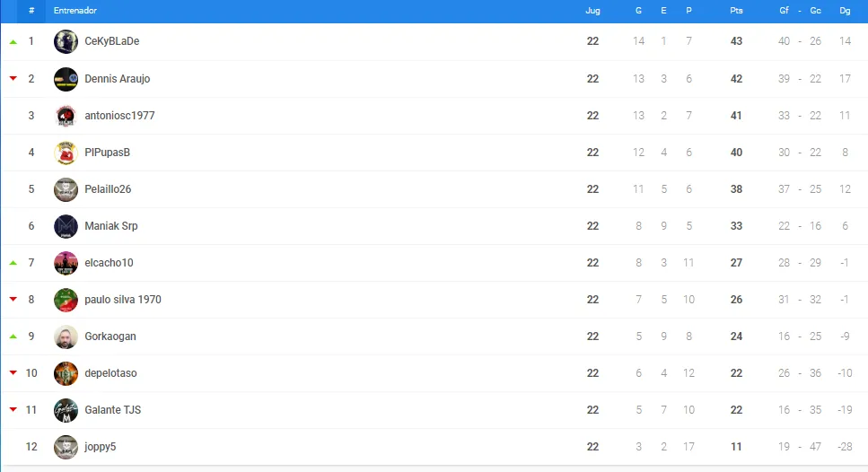Open joppy5's avatar icon

(66, 447)
